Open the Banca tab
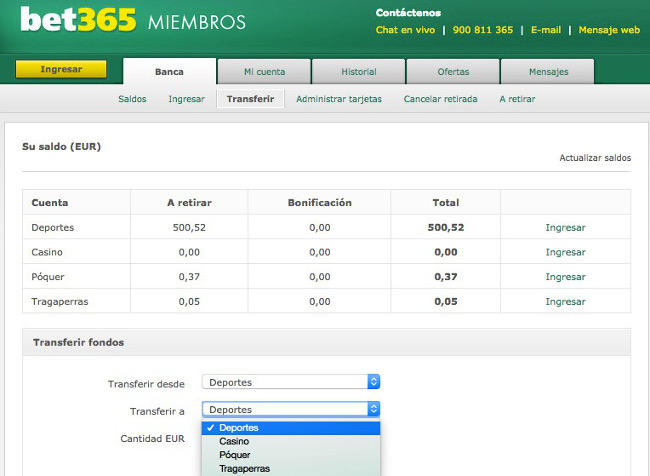650x476 pixels. (169, 72)
